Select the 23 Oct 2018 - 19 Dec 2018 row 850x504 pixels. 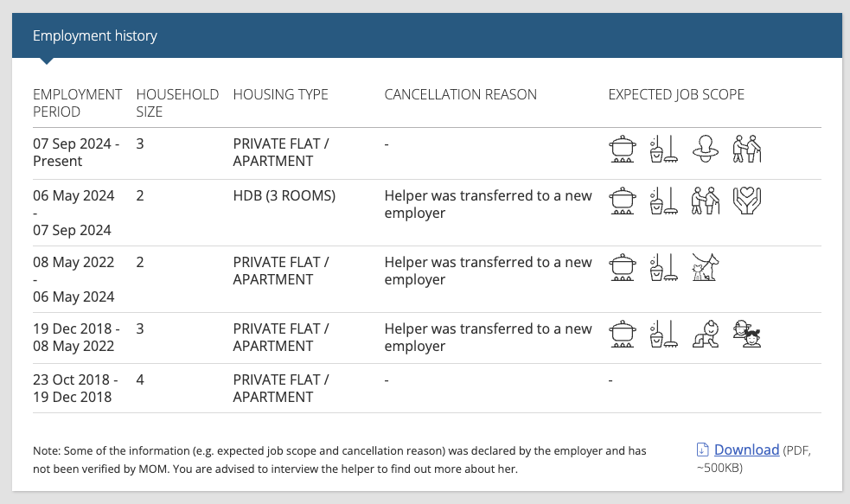pyautogui.click(x=427, y=388)
